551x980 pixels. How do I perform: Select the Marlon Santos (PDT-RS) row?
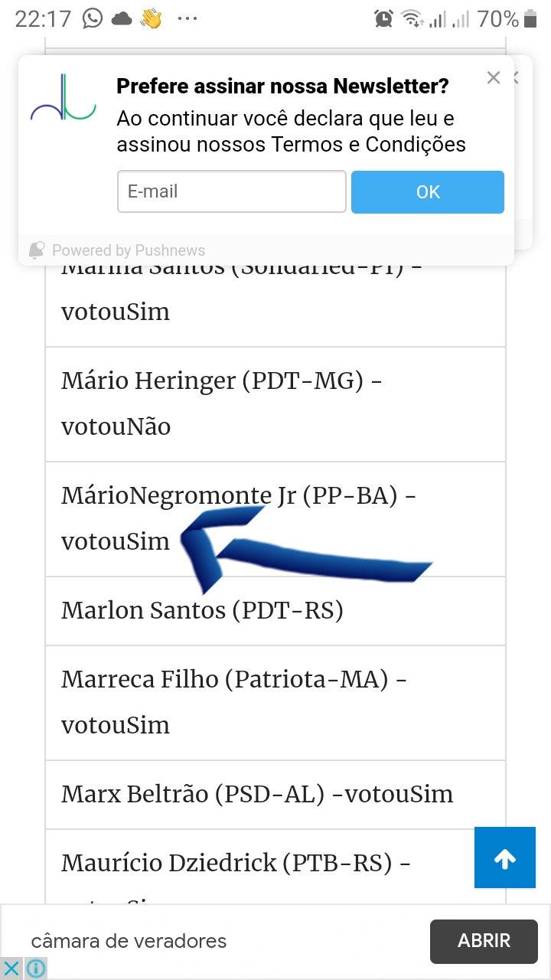click(275, 610)
